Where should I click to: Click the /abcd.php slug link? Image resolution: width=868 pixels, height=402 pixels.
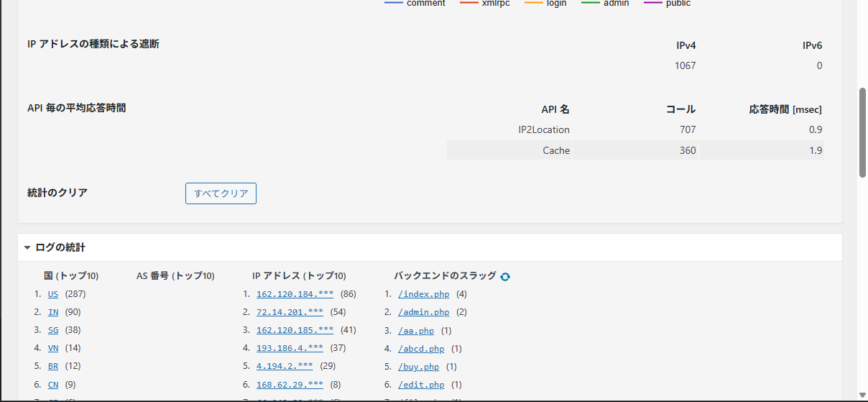click(421, 349)
